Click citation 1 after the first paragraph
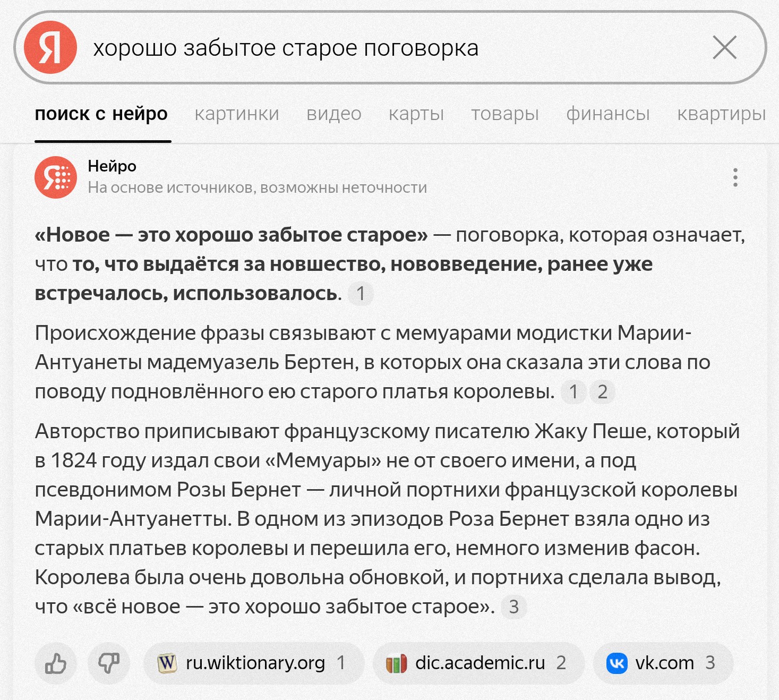Image resolution: width=779 pixels, height=700 pixels. (x=361, y=294)
